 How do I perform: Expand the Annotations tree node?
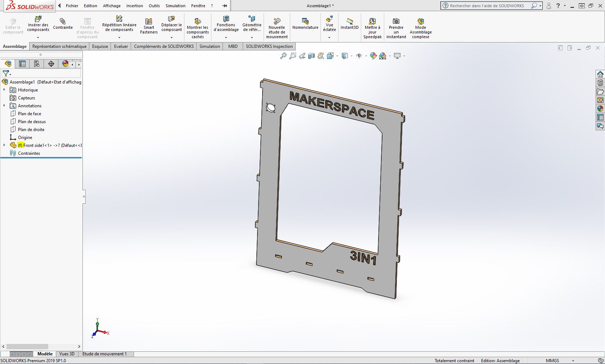click(x=4, y=106)
